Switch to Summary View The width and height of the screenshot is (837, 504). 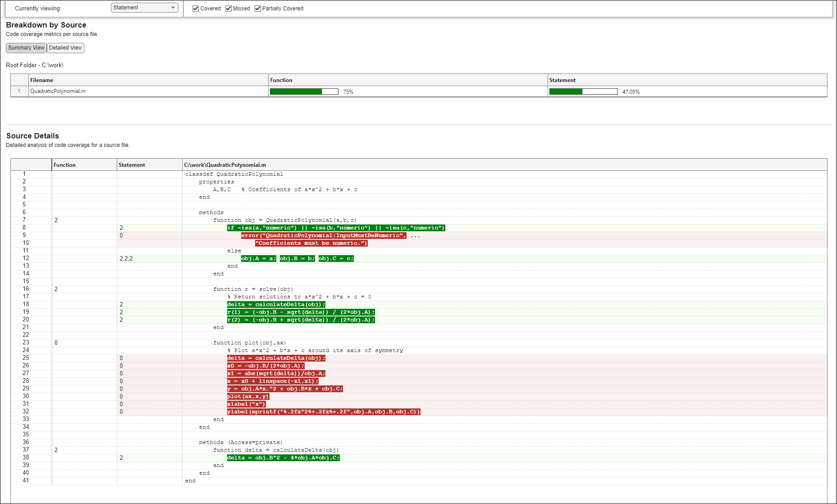pos(26,48)
